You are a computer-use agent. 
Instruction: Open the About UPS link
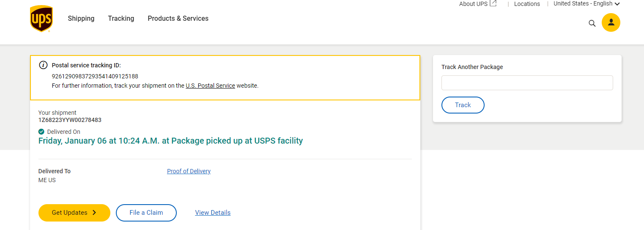(473, 4)
